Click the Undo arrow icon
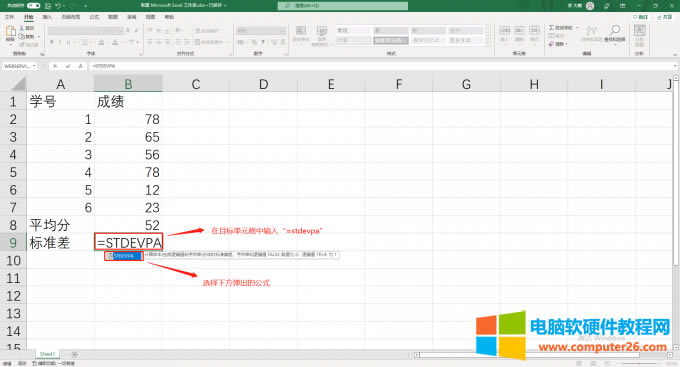The height and width of the screenshot is (367, 680). (x=58, y=6)
